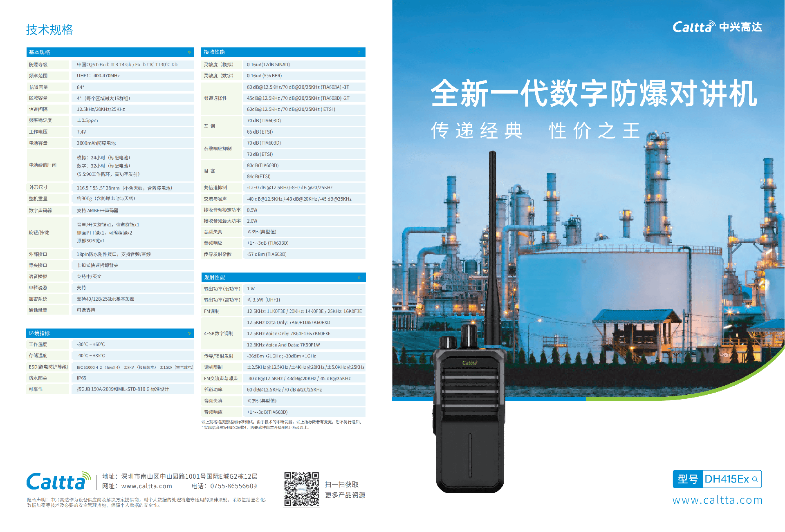The image size is (785, 532).
Task: Select the 基本规格 section header
Action: tap(40, 52)
